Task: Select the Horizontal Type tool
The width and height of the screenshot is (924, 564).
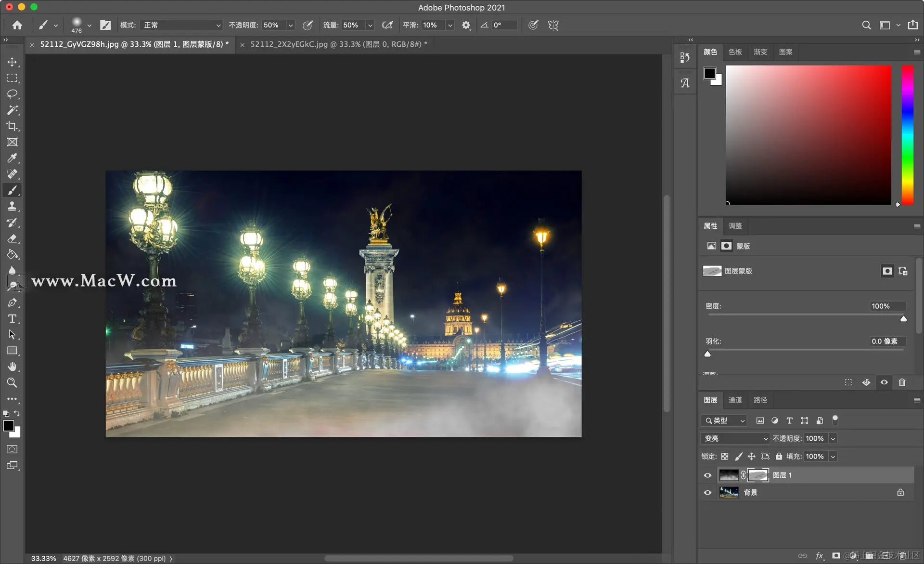Action: 12,319
